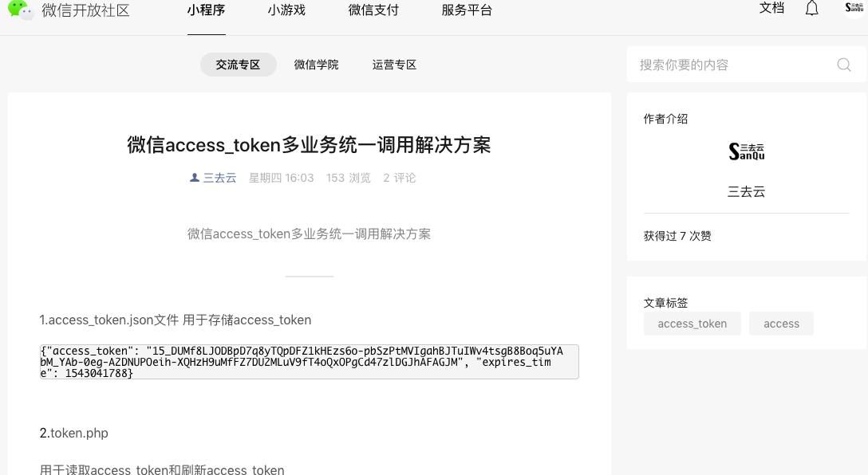Image resolution: width=868 pixels, height=475 pixels.
Task: Click the 2 评论 comments count
Action: (399, 178)
